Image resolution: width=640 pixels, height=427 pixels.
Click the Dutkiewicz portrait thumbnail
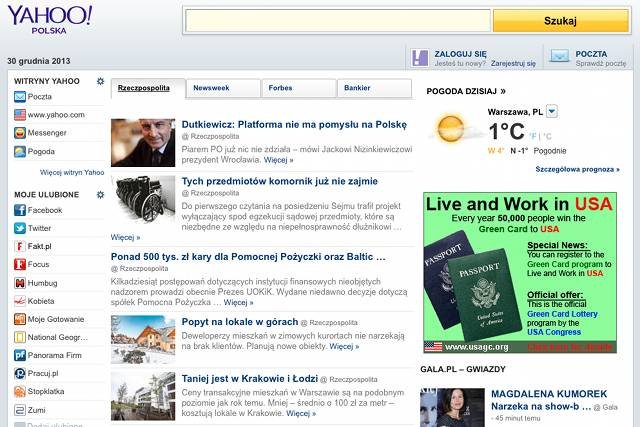point(143,142)
